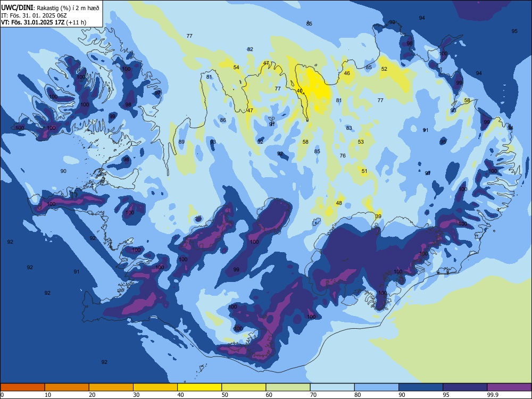Click the humidity value '54' on the map
Image resolution: width=532 pixels, height=399 pixels.
coord(236,68)
